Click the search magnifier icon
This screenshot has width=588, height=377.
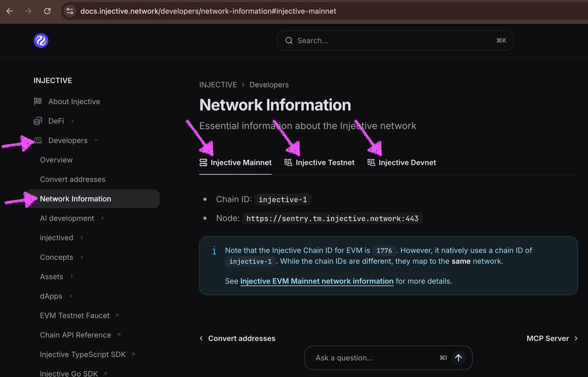(289, 41)
